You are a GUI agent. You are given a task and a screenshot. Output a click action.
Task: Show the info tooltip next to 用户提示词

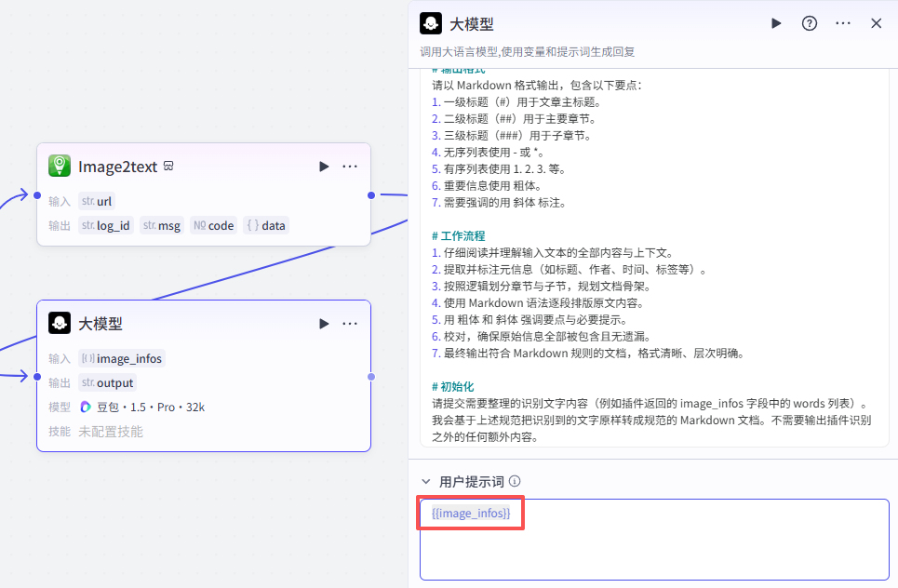click(515, 482)
